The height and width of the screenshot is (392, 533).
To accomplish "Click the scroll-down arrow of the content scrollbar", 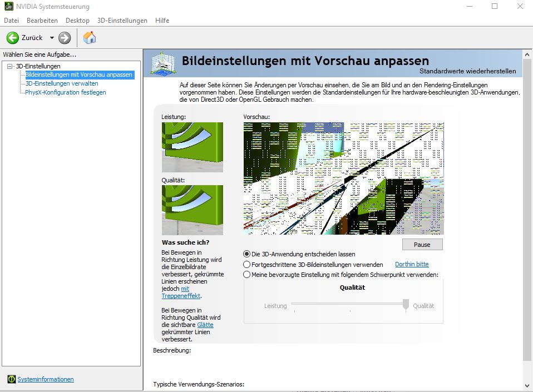I will click(x=527, y=386).
